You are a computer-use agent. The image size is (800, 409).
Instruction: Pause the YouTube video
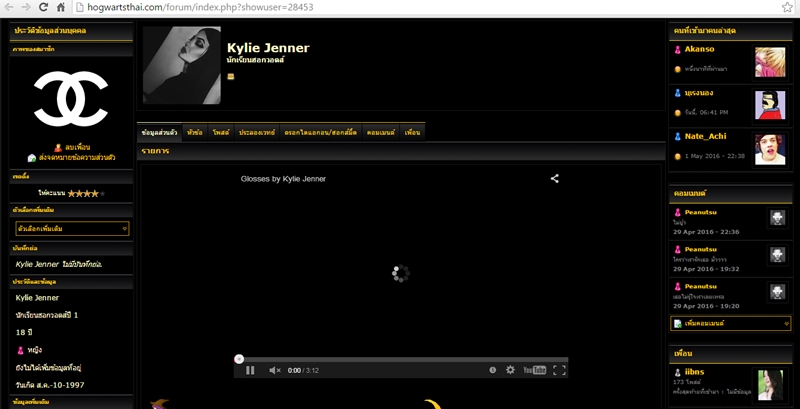tap(250, 370)
